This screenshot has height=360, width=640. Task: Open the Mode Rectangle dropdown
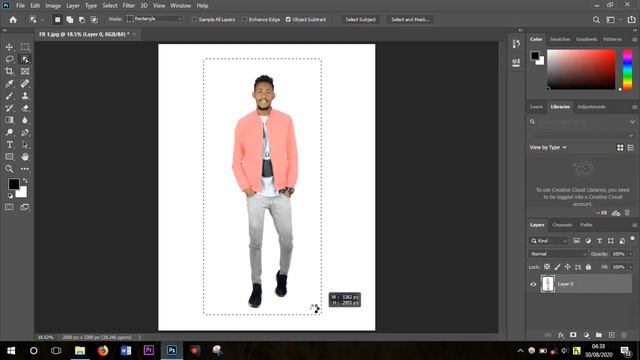coord(154,19)
